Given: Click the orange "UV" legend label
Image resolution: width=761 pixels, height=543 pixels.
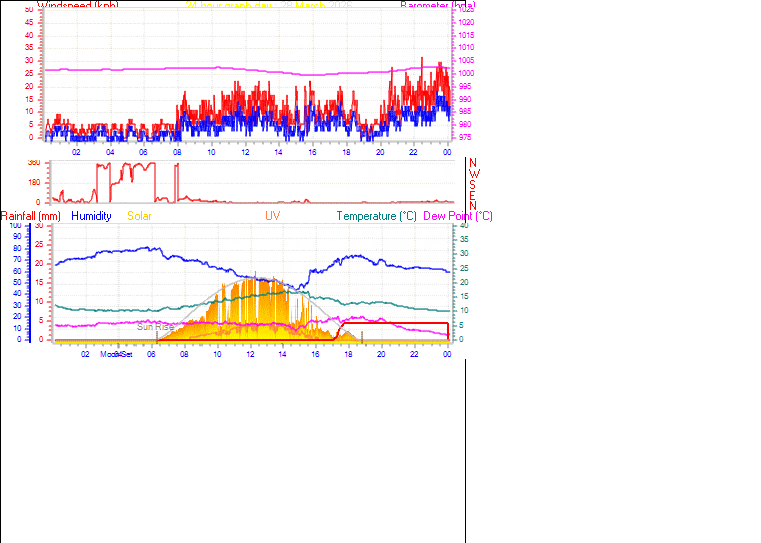Looking at the screenshot, I should pyautogui.click(x=273, y=216).
